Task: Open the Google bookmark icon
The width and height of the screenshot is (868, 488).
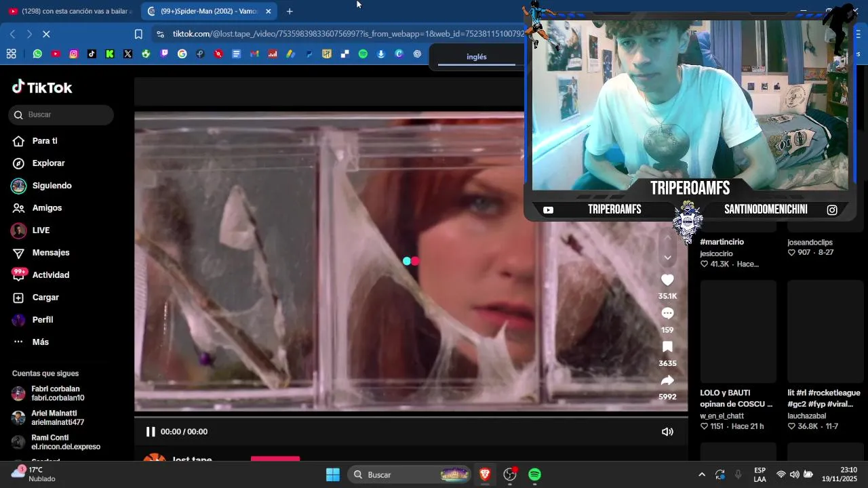Action: click(x=182, y=54)
